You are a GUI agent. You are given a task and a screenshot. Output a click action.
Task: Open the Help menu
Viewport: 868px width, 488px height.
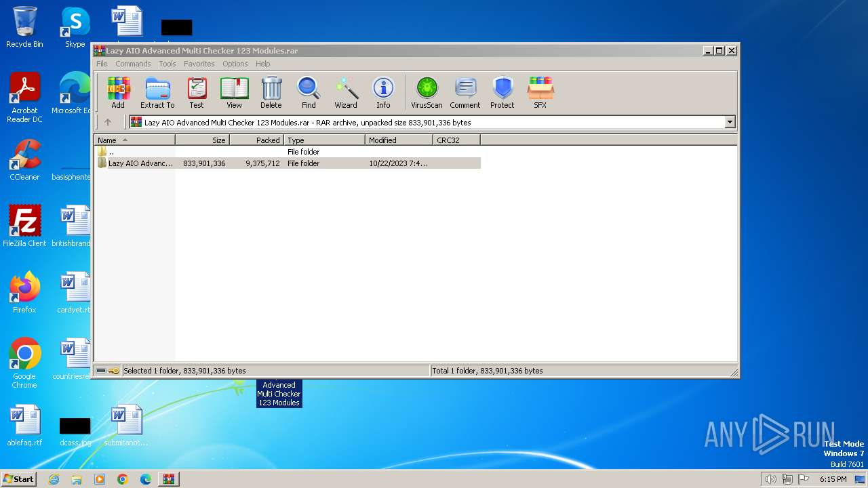[263, 64]
